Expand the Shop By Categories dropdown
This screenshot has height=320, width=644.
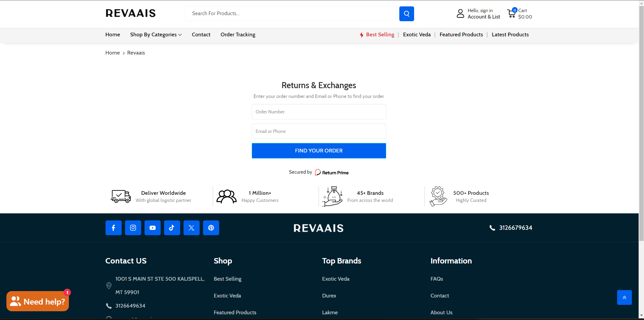point(156,35)
